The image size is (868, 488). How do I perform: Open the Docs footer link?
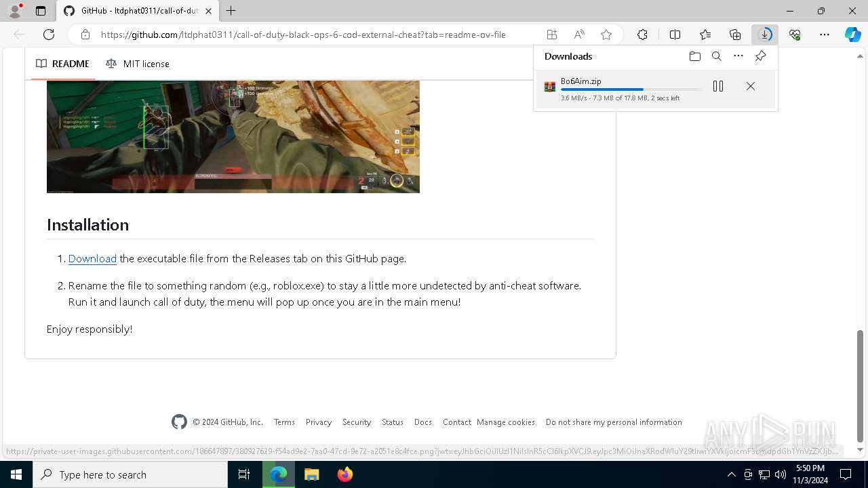pyautogui.click(x=423, y=422)
